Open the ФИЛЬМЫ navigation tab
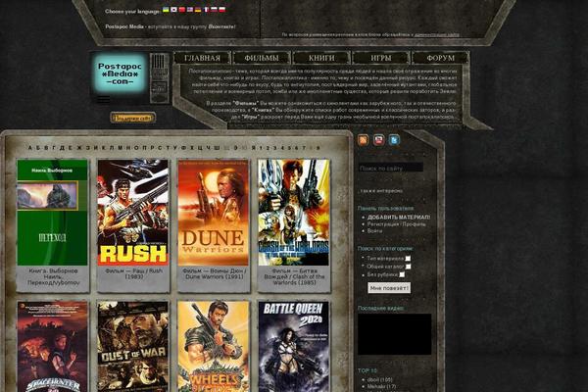This screenshot has height=392, width=588. point(262,58)
